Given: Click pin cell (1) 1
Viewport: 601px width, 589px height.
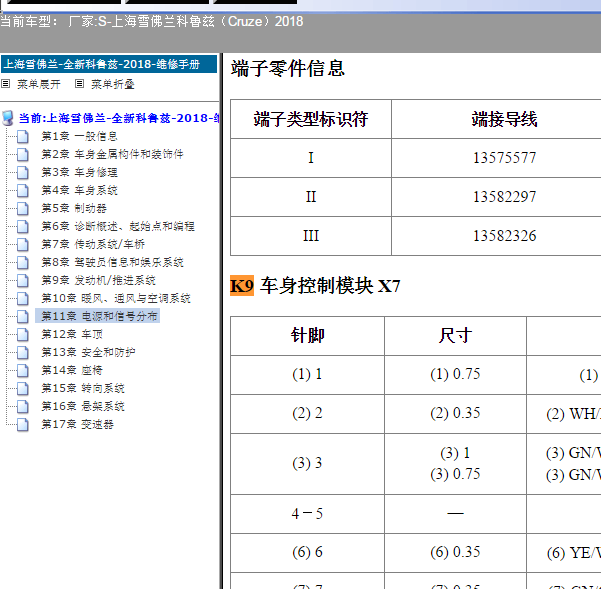Looking at the screenshot, I should tap(307, 375).
